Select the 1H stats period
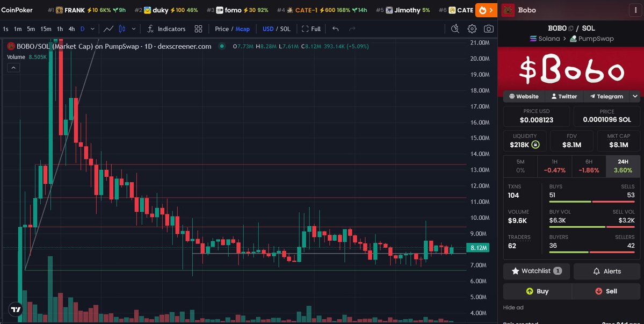 [x=554, y=166]
